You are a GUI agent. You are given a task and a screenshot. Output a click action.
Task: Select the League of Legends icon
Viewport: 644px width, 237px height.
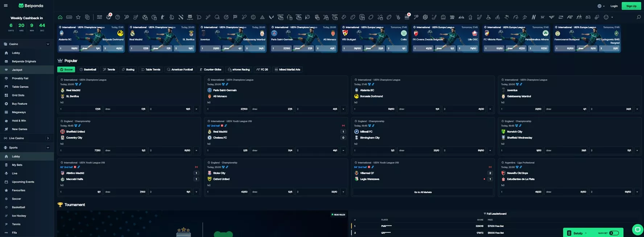click(172, 17)
